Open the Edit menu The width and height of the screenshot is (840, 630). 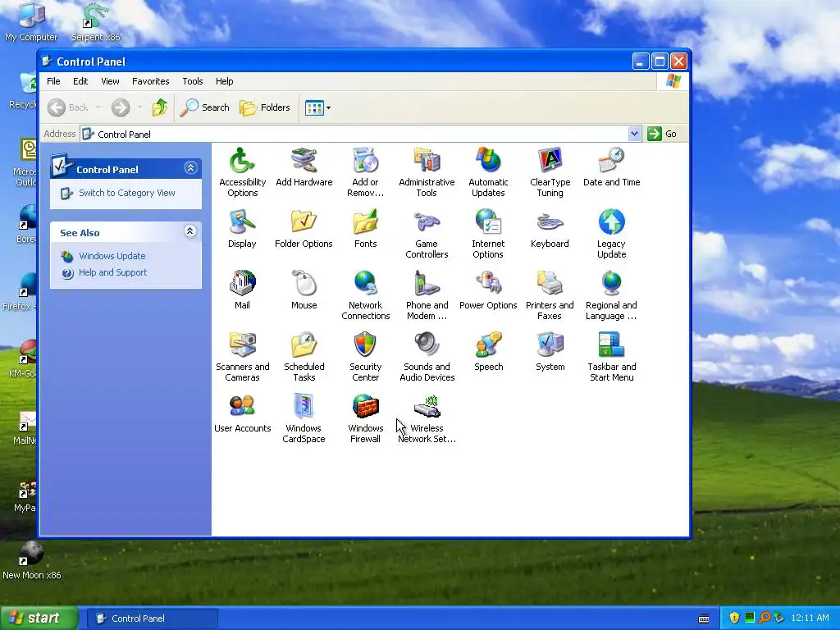click(x=80, y=81)
